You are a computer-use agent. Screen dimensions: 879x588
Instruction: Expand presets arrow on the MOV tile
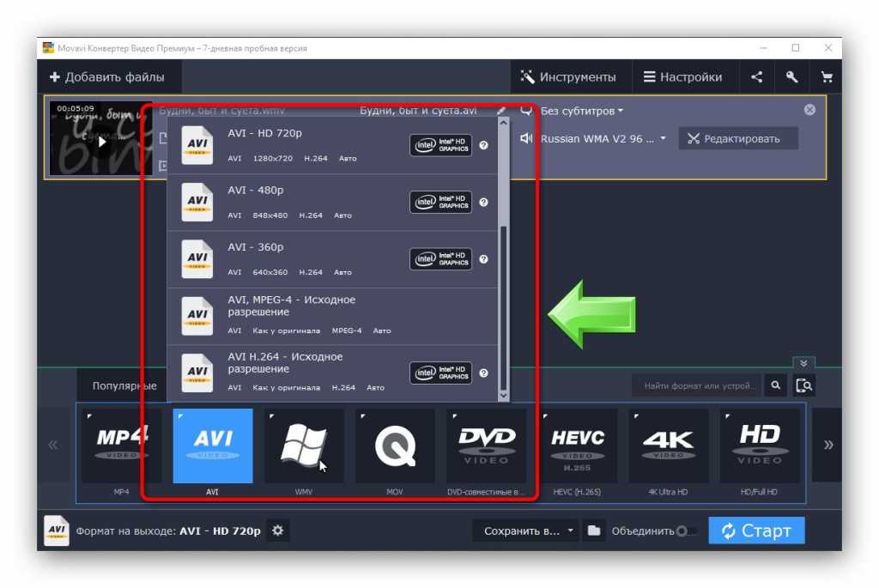tap(363, 416)
